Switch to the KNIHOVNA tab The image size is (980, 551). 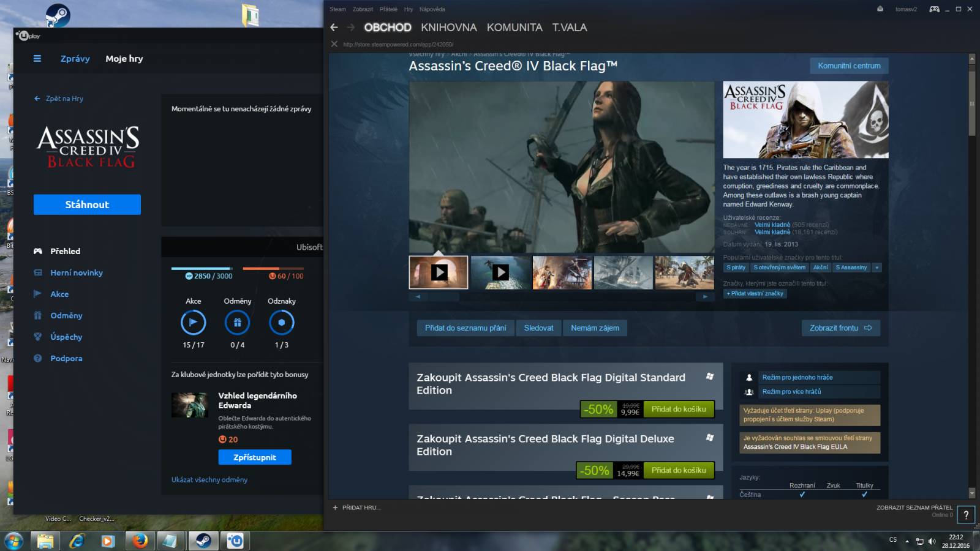pyautogui.click(x=448, y=28)
